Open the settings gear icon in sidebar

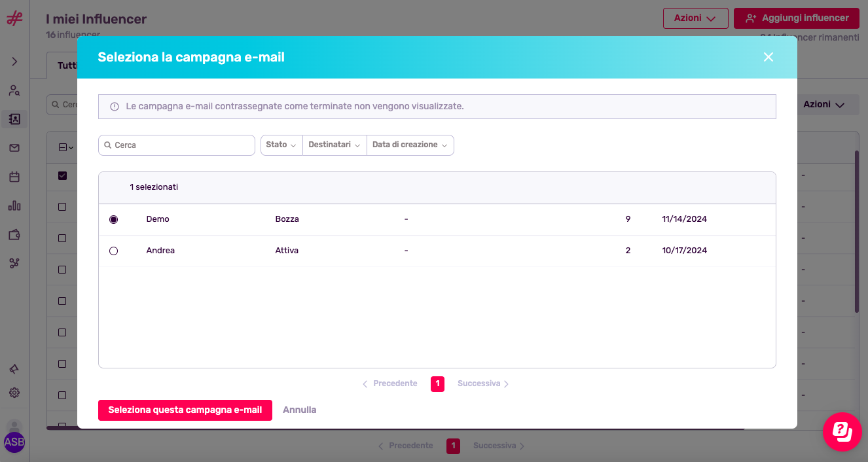(x=14, y=393)
